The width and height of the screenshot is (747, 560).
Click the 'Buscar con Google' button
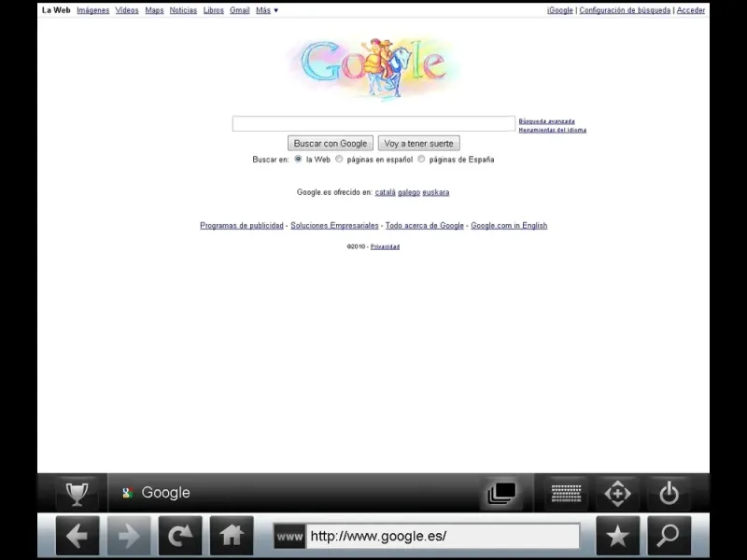331,144
